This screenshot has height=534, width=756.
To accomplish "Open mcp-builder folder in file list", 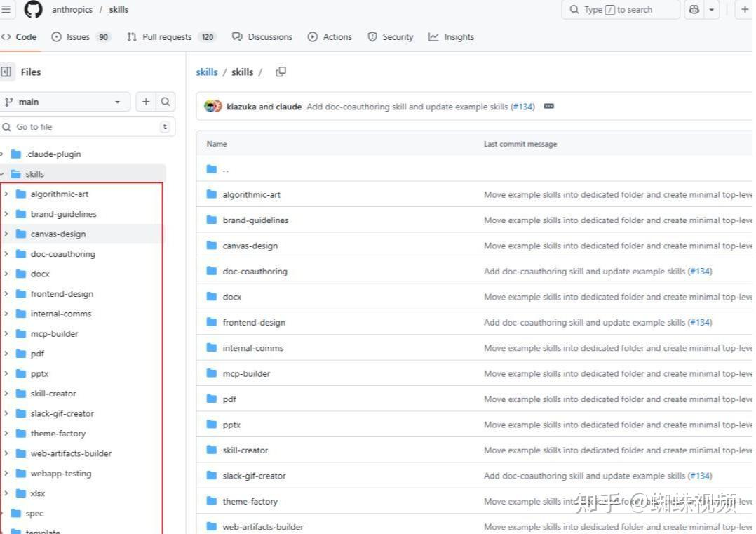I will pos(246,373).
